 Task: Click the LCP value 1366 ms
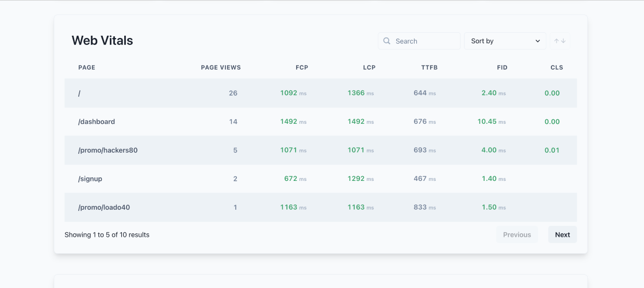coord(361,93)
